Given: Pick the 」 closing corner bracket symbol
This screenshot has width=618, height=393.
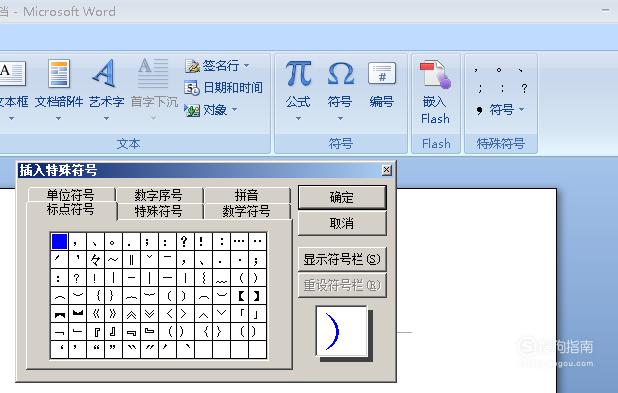Looking at the screenshot, I should [x=257, y=313].
